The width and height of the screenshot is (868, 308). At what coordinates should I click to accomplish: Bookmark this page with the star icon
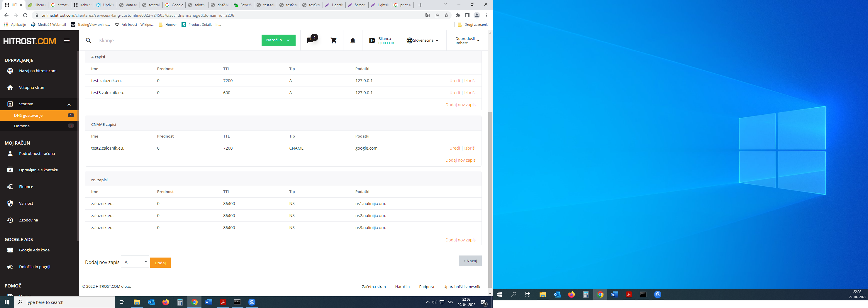pyautogui.click(x=447, y=15)
